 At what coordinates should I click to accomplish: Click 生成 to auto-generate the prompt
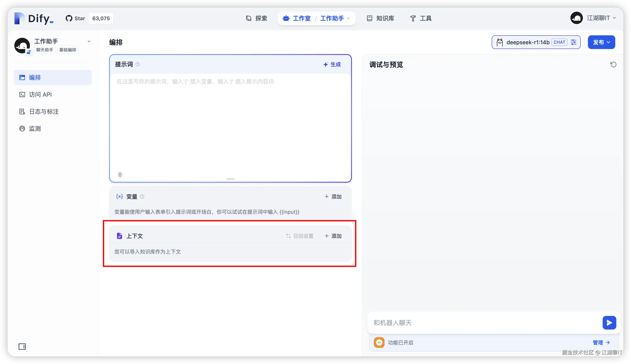click(332, 64)
